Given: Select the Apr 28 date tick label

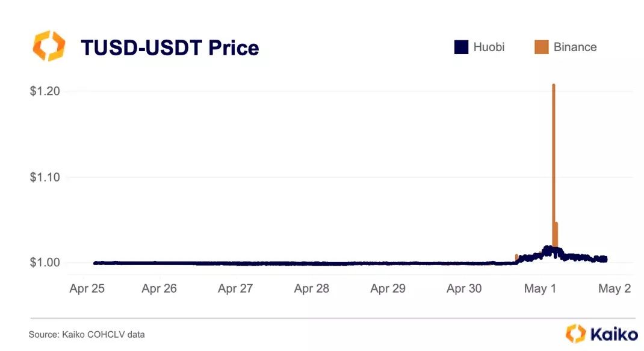Looking at the screenshot, I should click(x=312, y=288).
